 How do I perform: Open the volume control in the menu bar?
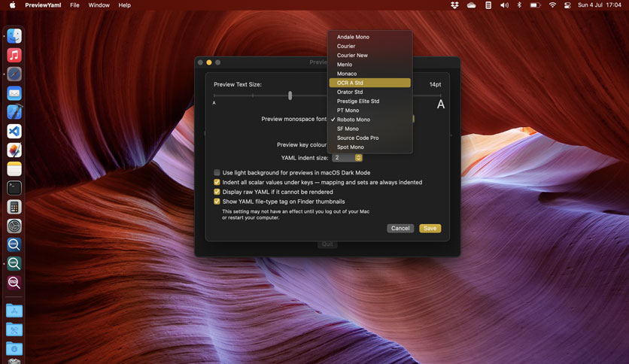tap(504, 5)
